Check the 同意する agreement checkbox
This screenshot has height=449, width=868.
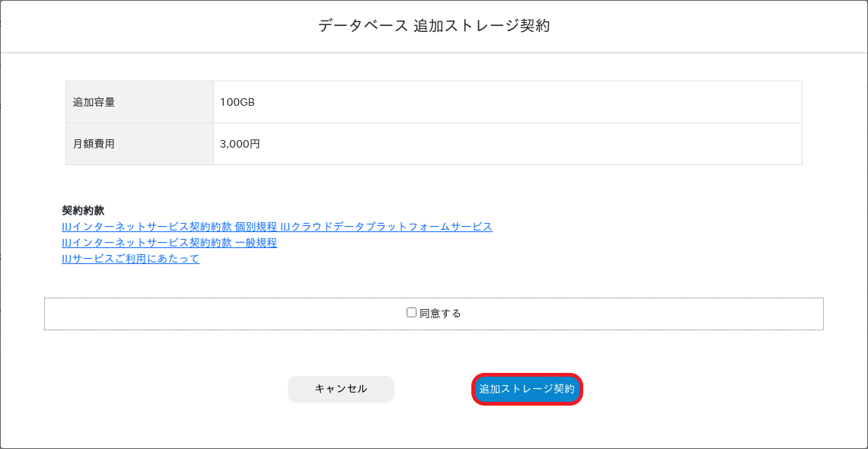[411, 313]
